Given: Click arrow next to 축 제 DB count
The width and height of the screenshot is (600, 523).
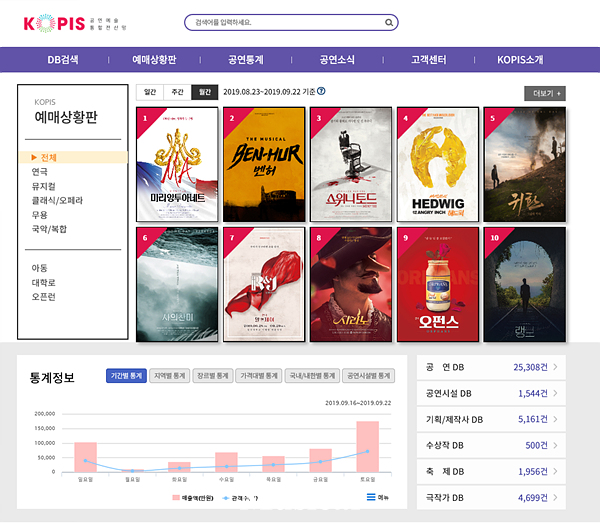Looking at the screenshot, I should [555, 471].
